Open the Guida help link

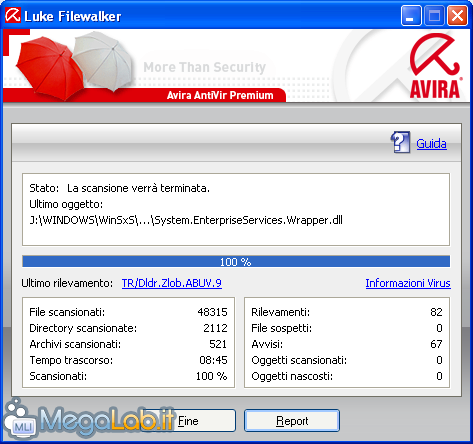coord(431,144)
